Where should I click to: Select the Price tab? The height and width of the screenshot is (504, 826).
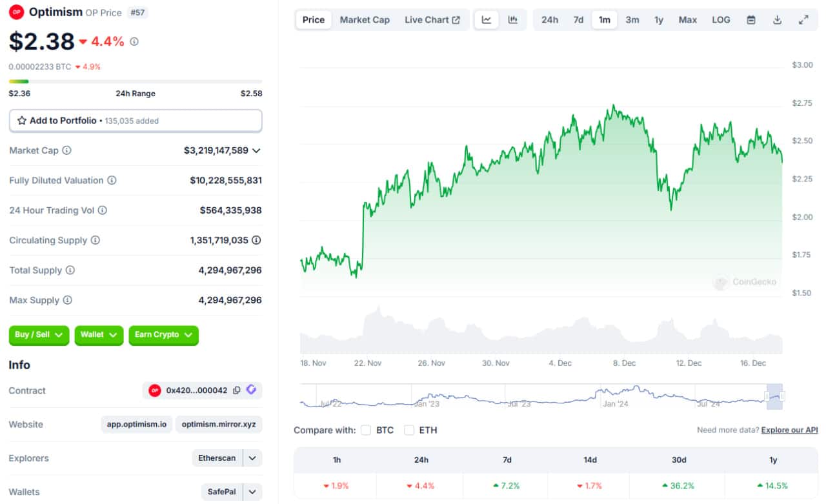(x=314, y=20)
